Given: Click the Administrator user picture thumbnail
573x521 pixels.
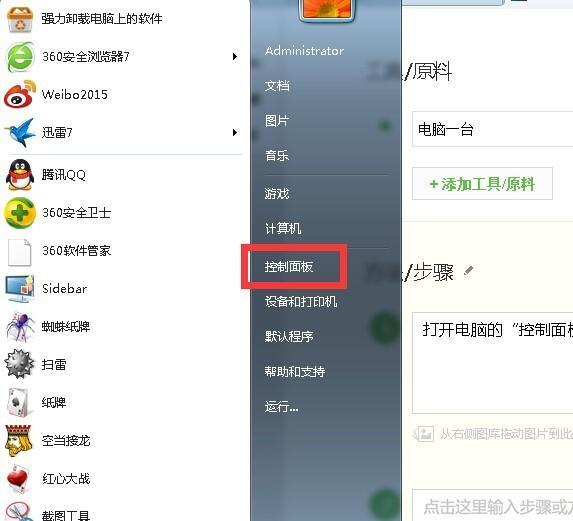Looking at the screenshot, I should pyautogui.click(x=326, y=9).
